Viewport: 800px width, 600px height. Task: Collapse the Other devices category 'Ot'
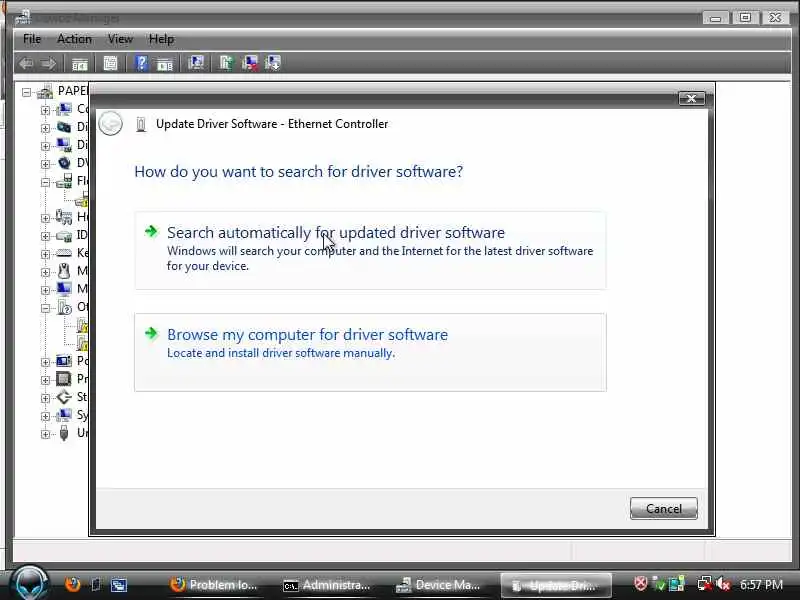coord(45,308)
